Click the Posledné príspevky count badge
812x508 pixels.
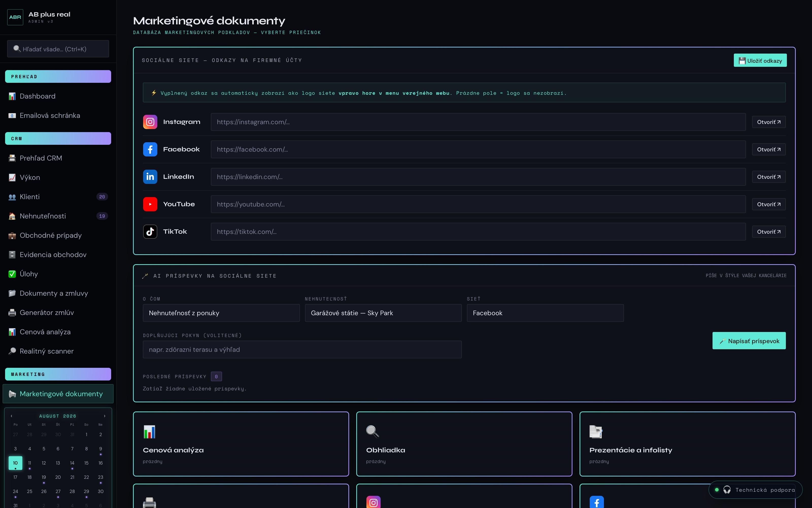click(x=216, y=377)
